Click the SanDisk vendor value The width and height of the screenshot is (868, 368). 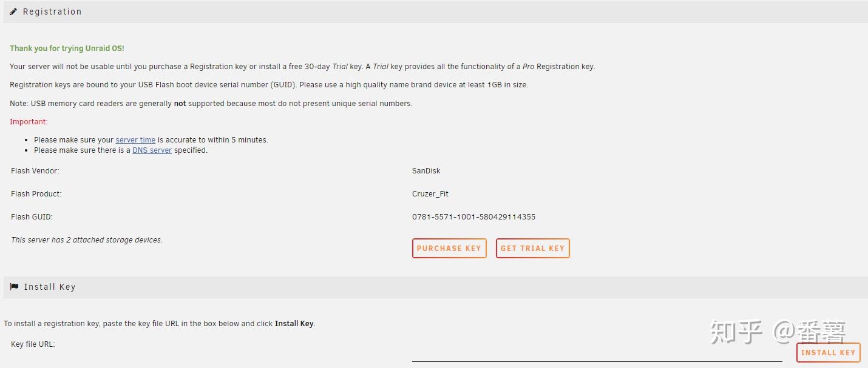(x=426, y=171)
